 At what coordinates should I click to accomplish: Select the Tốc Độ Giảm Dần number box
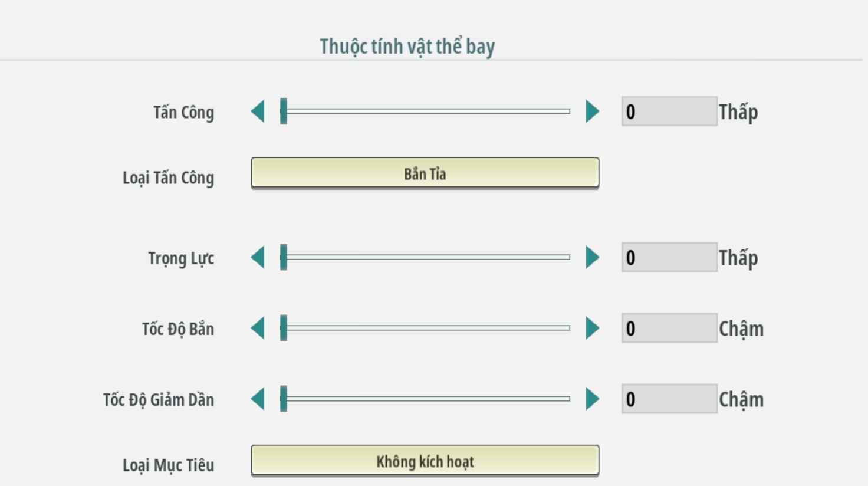click(x=669, y=399)
